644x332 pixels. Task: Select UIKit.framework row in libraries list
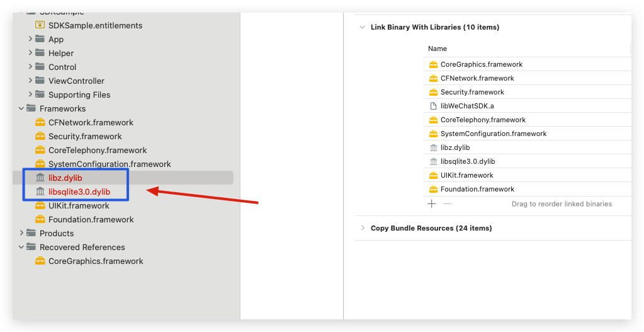coord(528,176)
